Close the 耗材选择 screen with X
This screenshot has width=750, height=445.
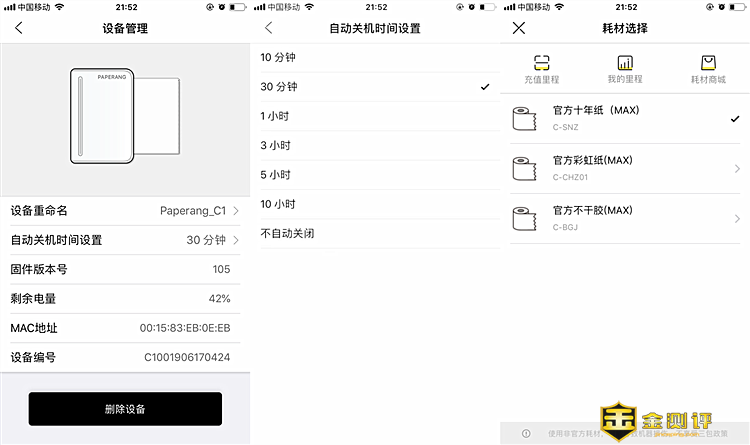tap(518, 28)
